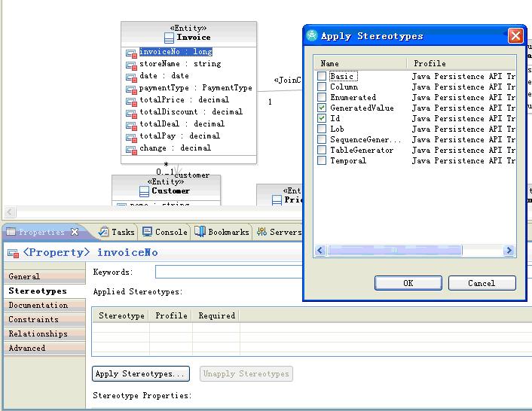Toggle the Id stereotype checkbox
This screenshot has width=532, height=411.
[322, 119]
